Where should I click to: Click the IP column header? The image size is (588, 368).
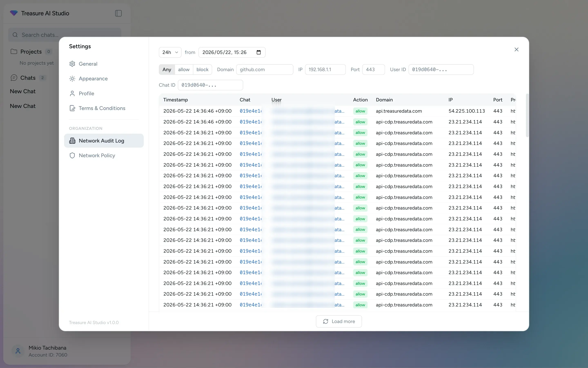450,100
